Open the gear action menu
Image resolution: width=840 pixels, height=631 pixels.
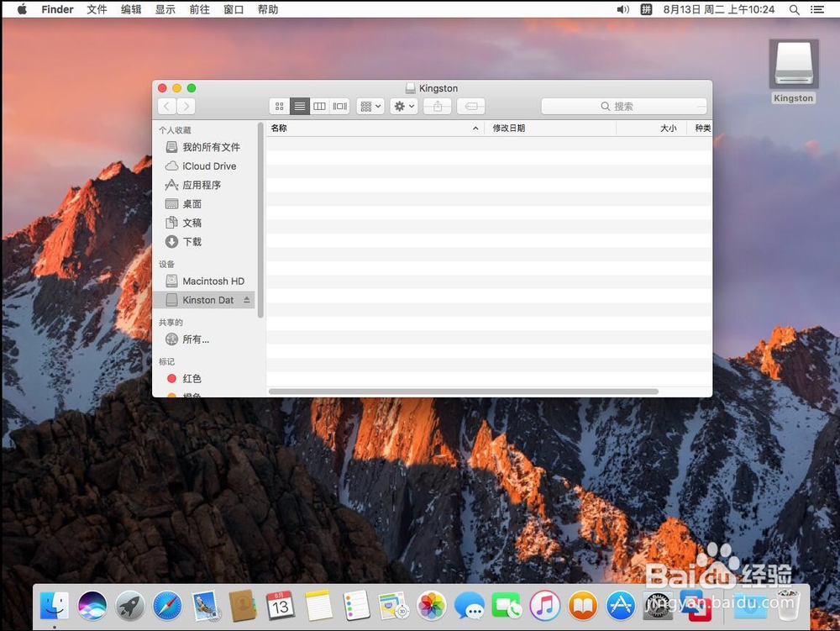[404, 106]
